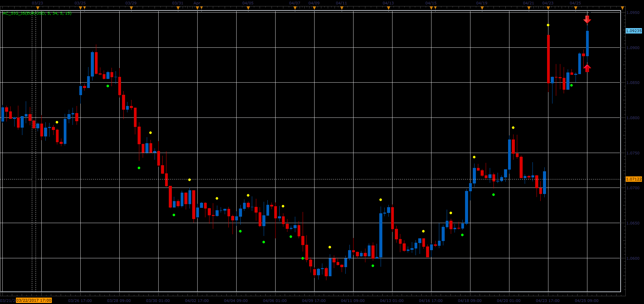Viewport: 644px width, 304px height.
Task: Click the 04/06 01:00 time axis label
Action: (275, 301)
